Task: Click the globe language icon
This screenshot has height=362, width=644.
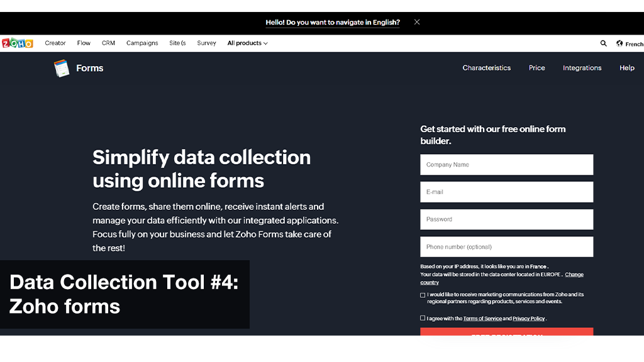Action: pyautogui.click(x=619, y=43)
